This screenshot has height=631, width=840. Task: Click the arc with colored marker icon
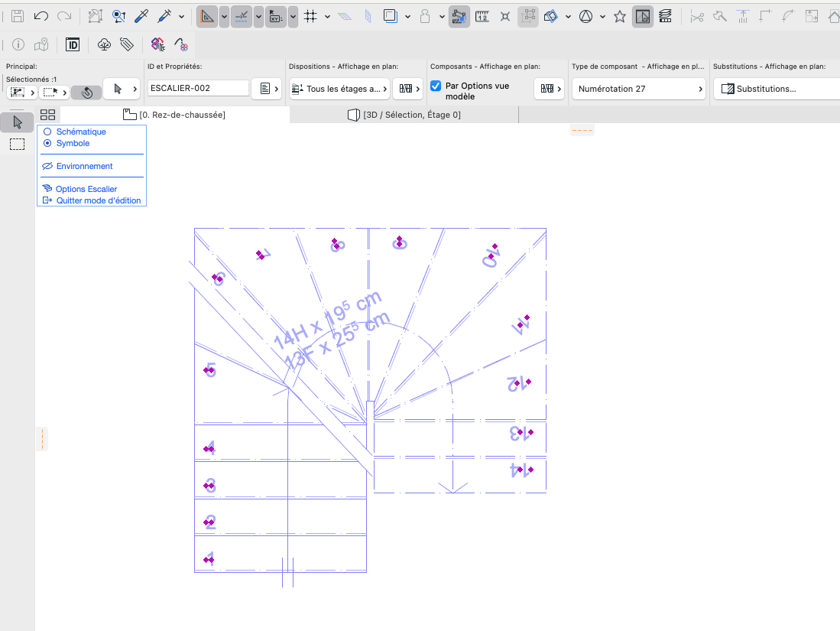[x=181, y=44]
